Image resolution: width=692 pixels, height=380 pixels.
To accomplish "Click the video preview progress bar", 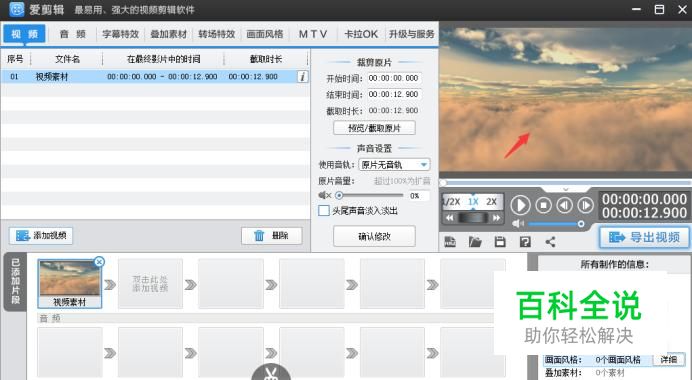I will click(x=566, y=182).
